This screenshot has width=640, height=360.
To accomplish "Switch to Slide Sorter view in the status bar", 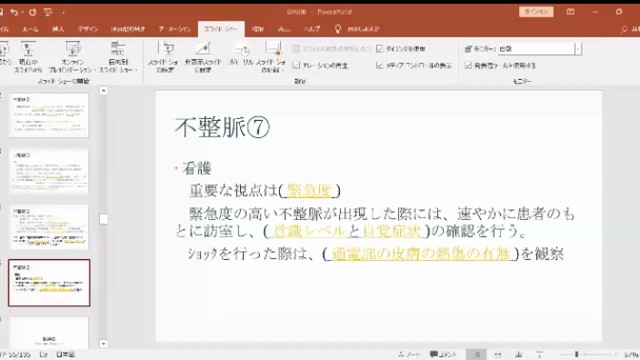I will [x=498, y=354].
